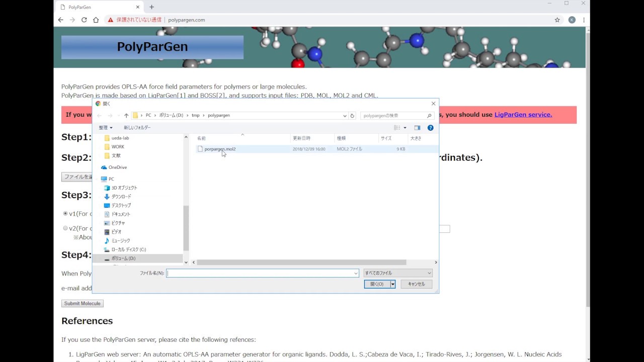644x362 pixels.
Task: Expand the file name history dropdown
Action: tap(356, 273)
